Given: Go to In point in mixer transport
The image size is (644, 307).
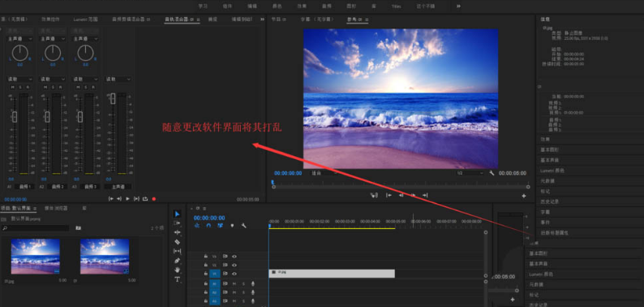Looking at the screenshot, I should 110,199.
